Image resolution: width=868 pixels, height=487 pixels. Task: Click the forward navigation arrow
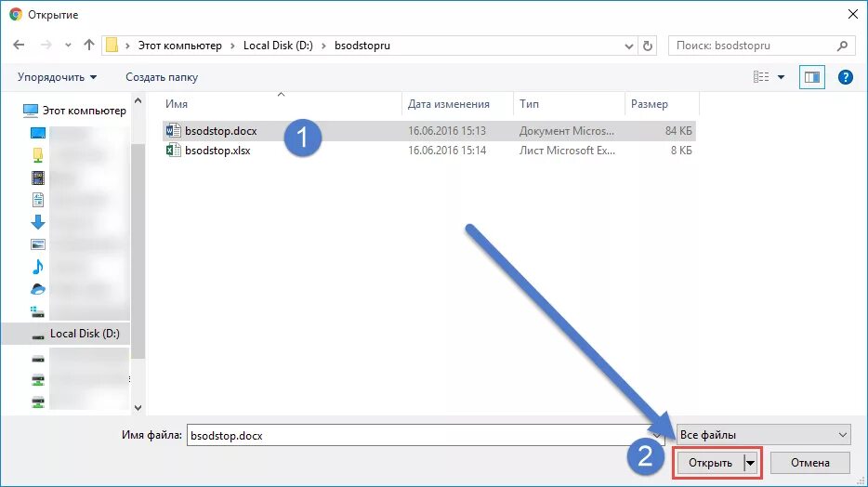[x=46, y=45]
